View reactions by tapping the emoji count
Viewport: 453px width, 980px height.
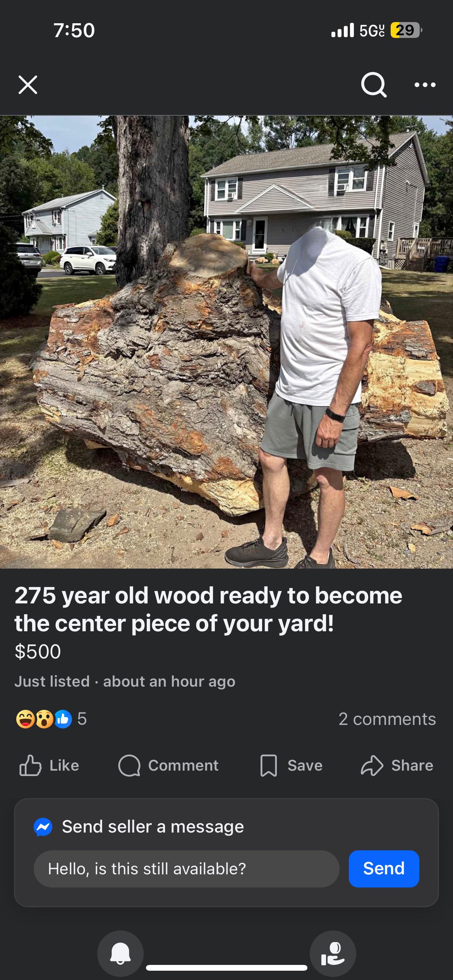coord(51,719)
